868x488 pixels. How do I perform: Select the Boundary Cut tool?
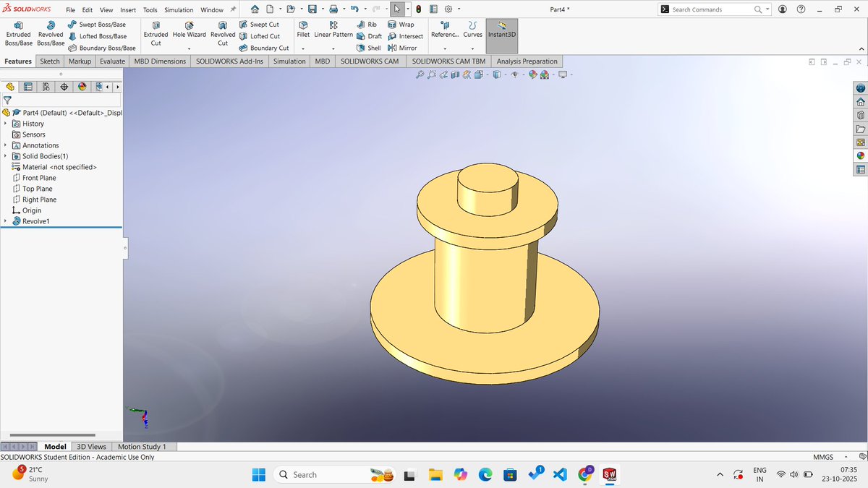click(x=264, y=48)
